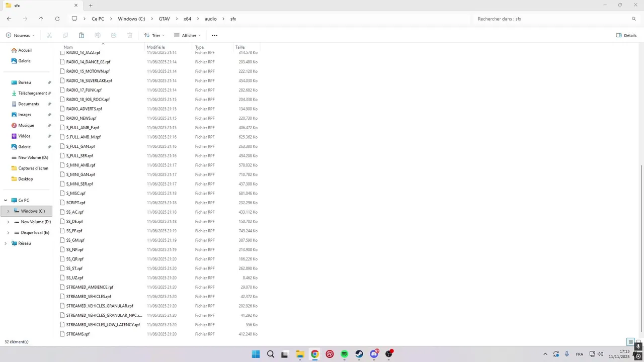This screenshot has height=362, width=644.
Task: Expand Disque local (E:) tree node
Action: (8, 233)
